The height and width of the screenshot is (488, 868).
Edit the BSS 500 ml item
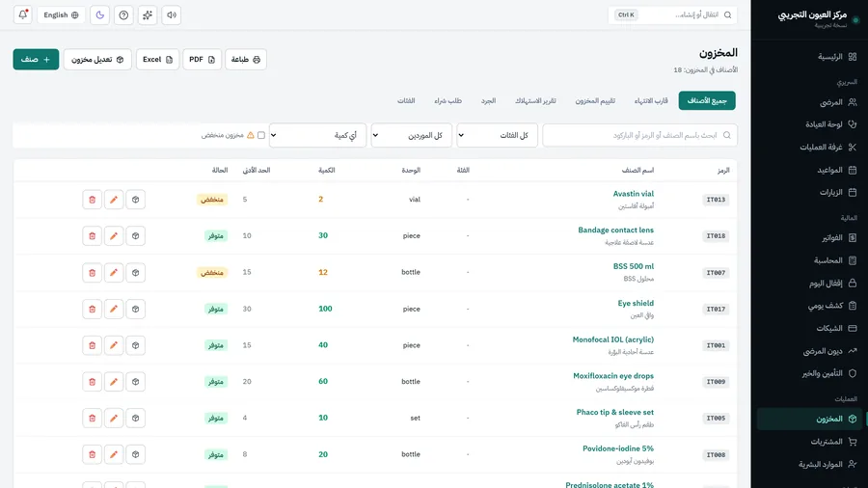[x=114, y=273]
